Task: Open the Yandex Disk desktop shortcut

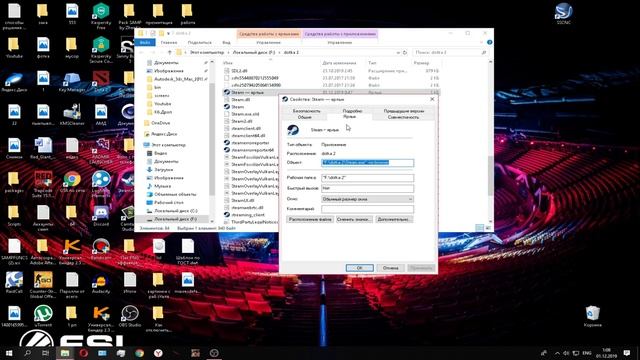Action: coord(14,81)
